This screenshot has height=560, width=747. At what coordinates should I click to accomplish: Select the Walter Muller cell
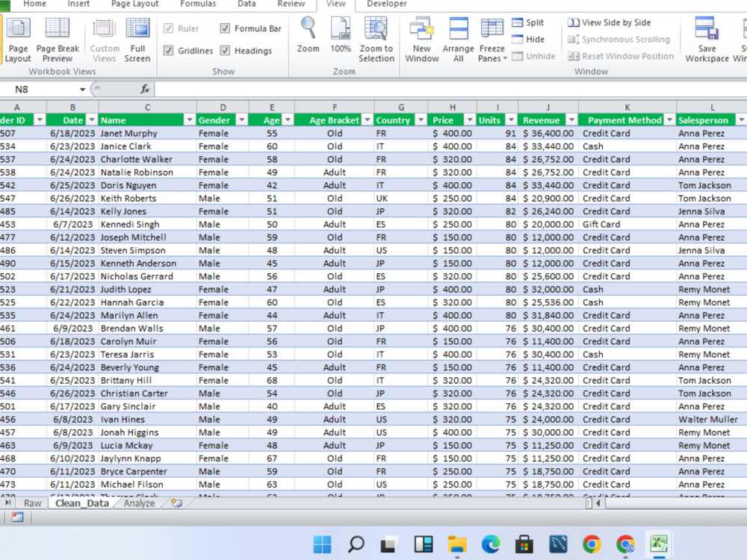(x=711, y=420)
